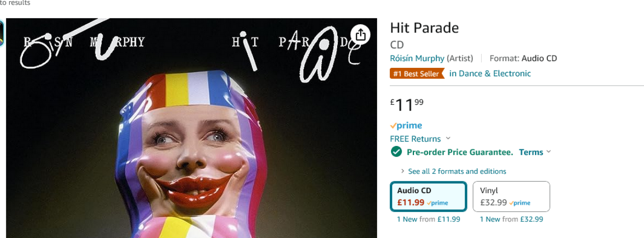Open the Pre-order Price Guarantee Terms link
The height and width of the screenshot is (238, 644).
coord(531,152)
